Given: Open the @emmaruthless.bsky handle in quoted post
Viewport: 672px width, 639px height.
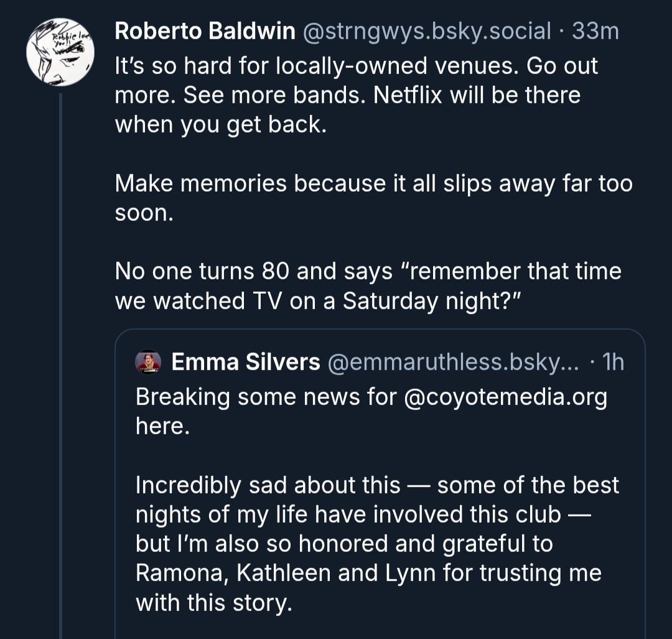Looking at the screenshot, I should pyautogui.click(x=453, y=362).
